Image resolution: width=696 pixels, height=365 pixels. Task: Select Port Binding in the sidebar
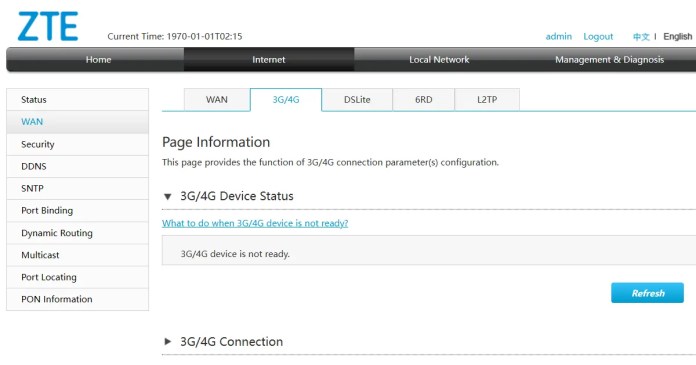pos(78,210)
